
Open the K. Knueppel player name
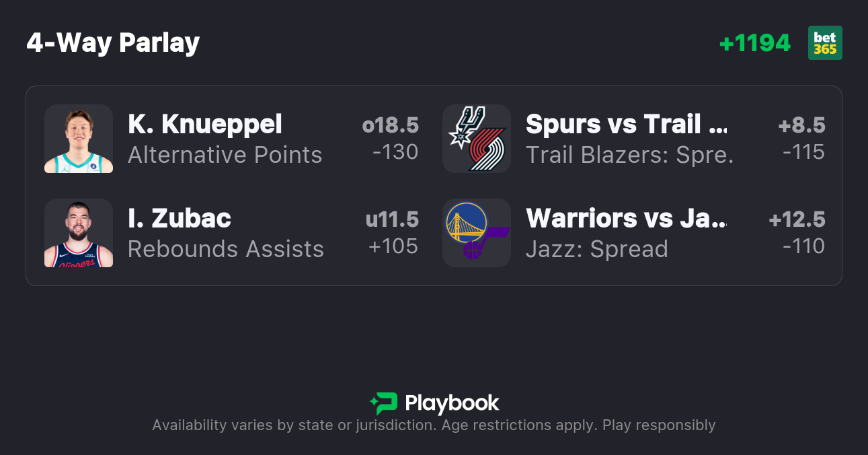[x=205, y=125]
